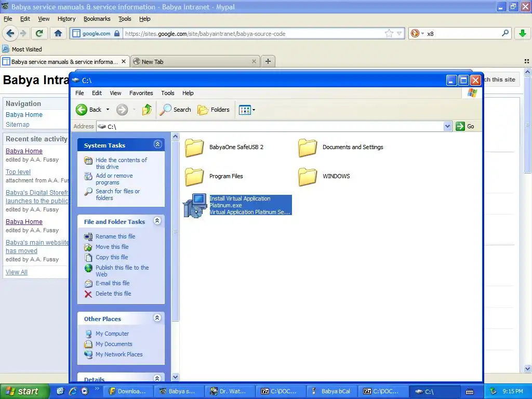Open the Mypal Bookmarks menu
The image size is (532, 399).
[97, 19]
